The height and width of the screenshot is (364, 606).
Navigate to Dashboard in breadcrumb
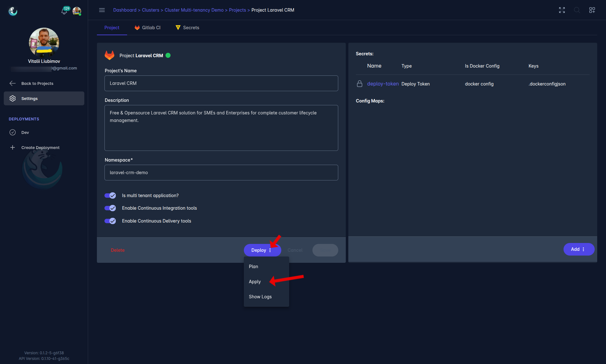pyautogui.click(x=125, y=10)
